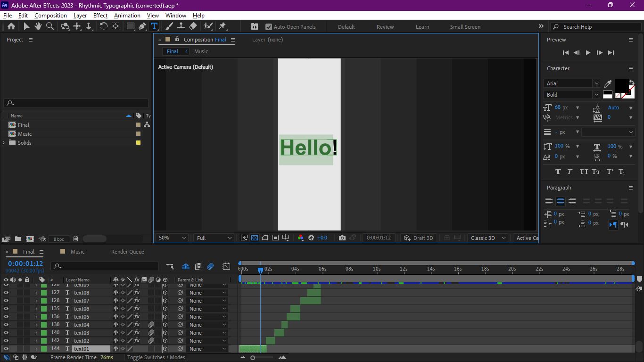Select the Rectangle shape tool
This screenshot has width=644, height=362.
(x=131, y=26)
